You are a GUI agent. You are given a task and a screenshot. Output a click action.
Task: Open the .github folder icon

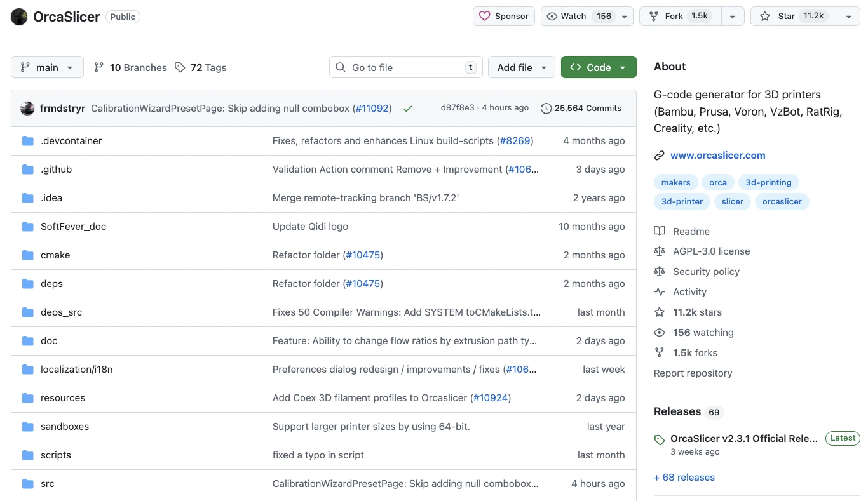28,169
